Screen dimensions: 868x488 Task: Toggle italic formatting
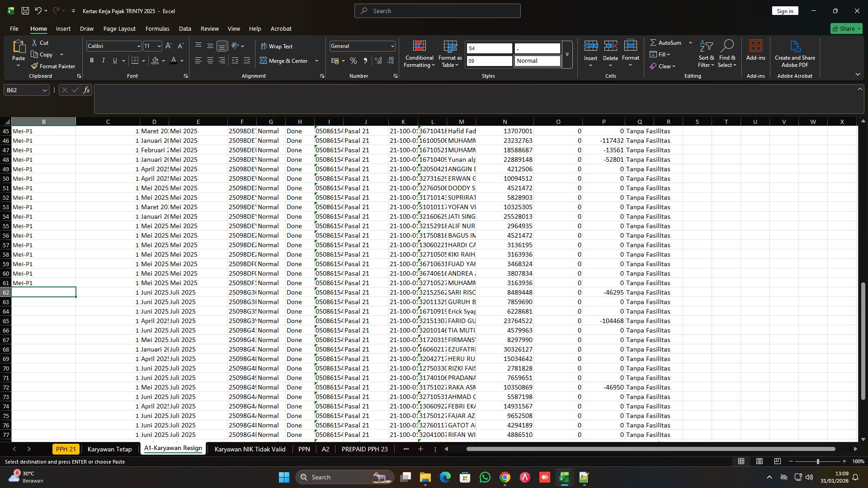(103, 60)
